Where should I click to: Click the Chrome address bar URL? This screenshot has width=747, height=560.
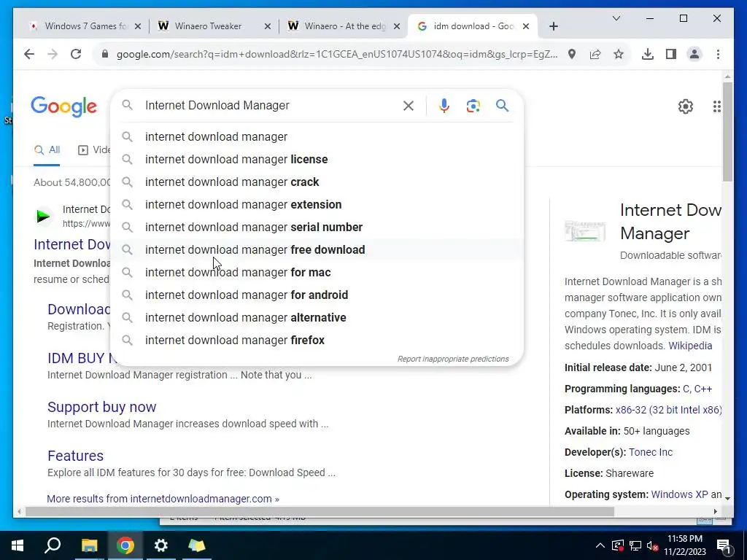[337, 54]
